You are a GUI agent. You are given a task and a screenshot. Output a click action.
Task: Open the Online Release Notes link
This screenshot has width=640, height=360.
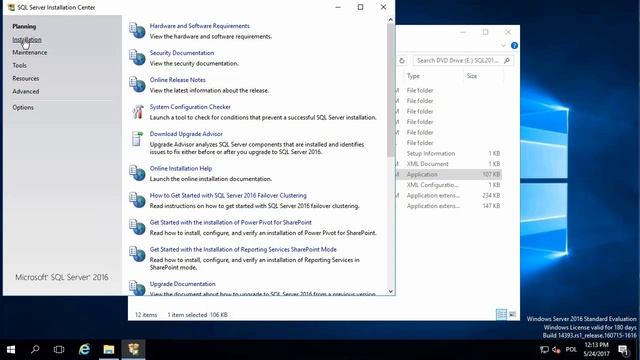tap(178, 80)
